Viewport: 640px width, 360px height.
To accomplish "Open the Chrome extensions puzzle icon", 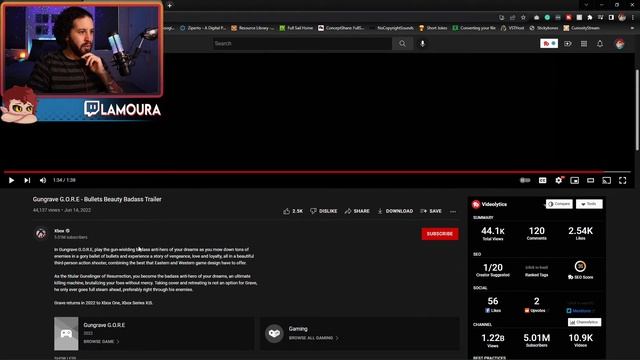I will pos(590,18).
